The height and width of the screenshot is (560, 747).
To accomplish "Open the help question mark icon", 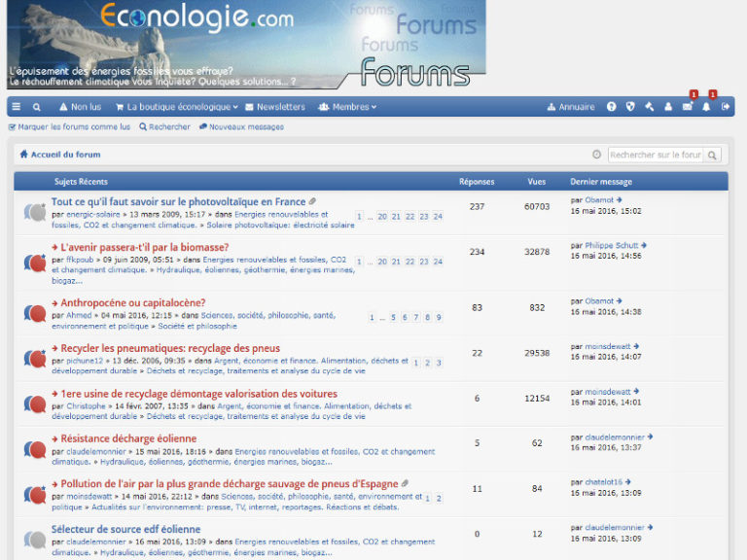I will tap(611, 107).
